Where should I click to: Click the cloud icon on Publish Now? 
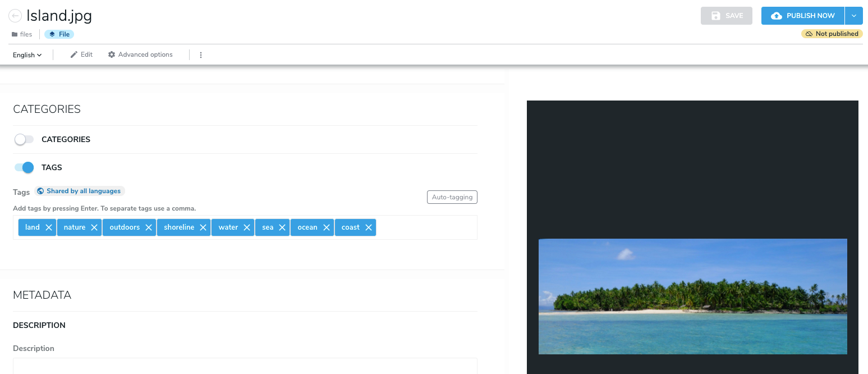[x=777, y=15]
